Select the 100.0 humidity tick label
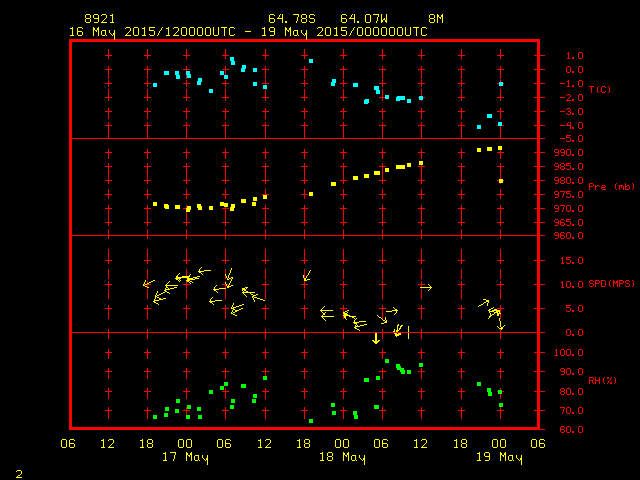 coord(566,352)
